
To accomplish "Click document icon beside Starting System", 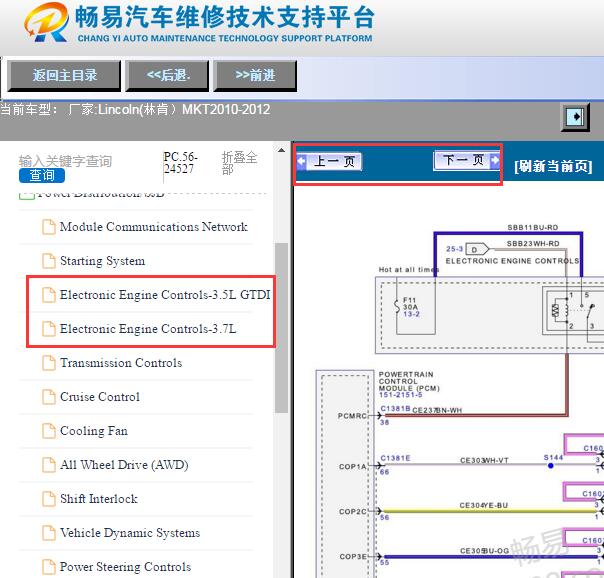I will (x=49, y=261).
